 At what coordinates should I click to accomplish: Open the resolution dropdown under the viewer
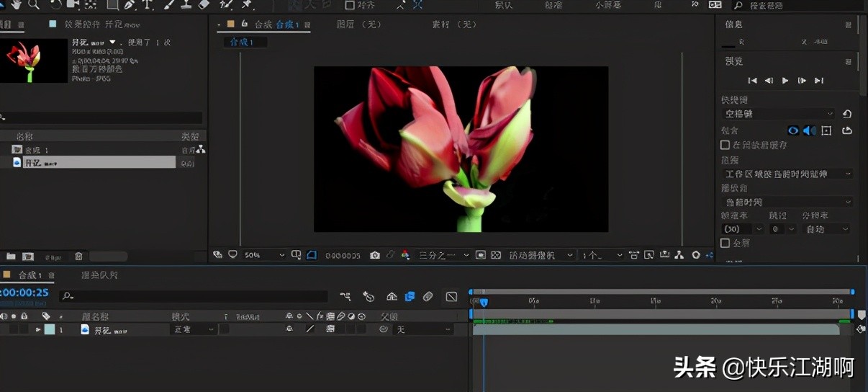coord(444,255)
